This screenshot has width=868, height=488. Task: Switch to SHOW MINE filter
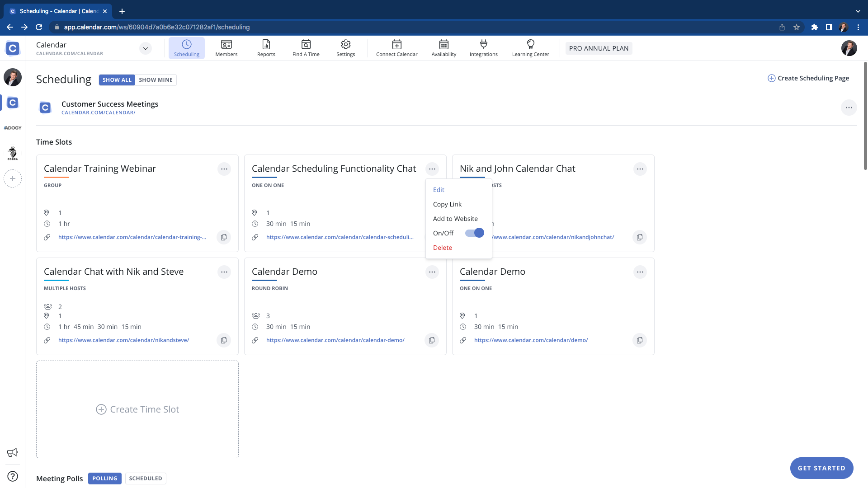156,80
